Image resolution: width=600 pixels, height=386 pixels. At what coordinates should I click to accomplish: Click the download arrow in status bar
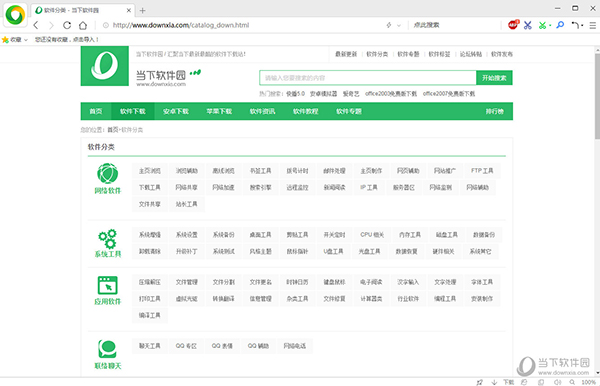click(x=494, y=382)
